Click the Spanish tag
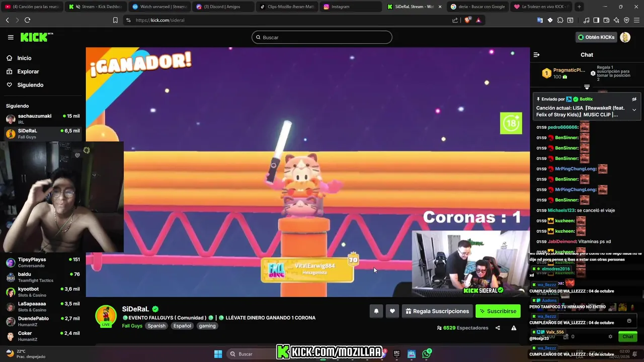 click(x=156, y=326)
